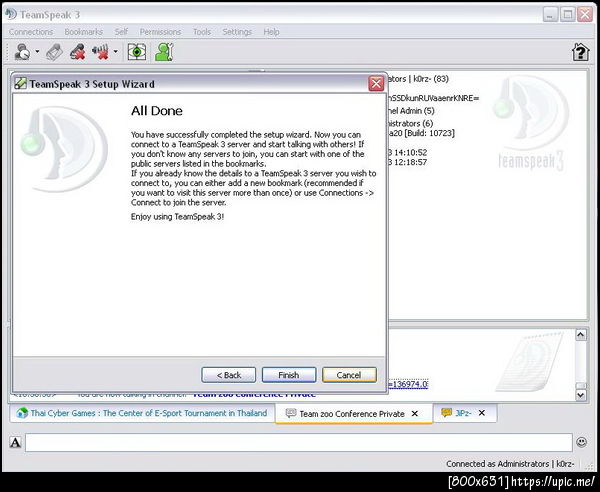The height and width of the screenshot is (492, 600).
Task: Click the 'All Done' heading in the wizard
Action: point(157,111)
